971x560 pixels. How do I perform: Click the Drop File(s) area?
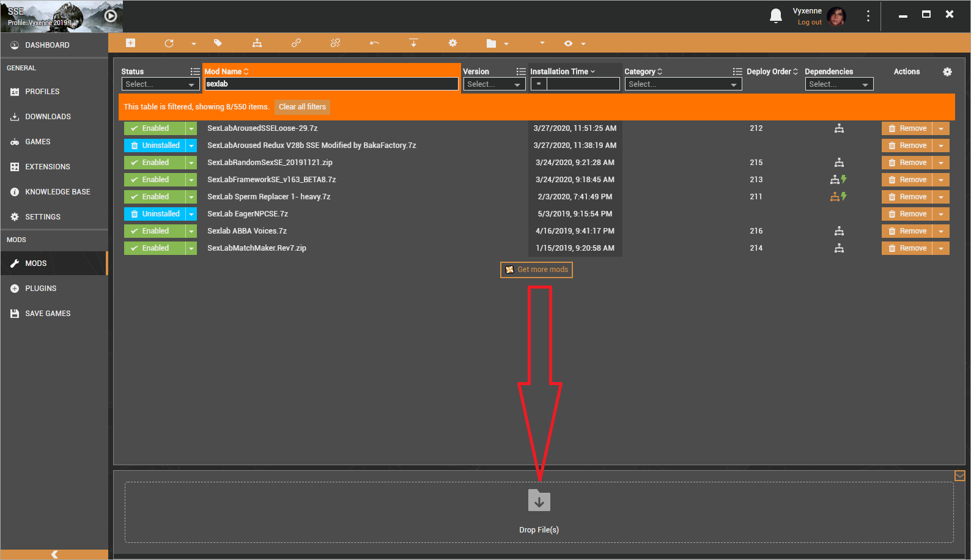(x=539, y=512)
